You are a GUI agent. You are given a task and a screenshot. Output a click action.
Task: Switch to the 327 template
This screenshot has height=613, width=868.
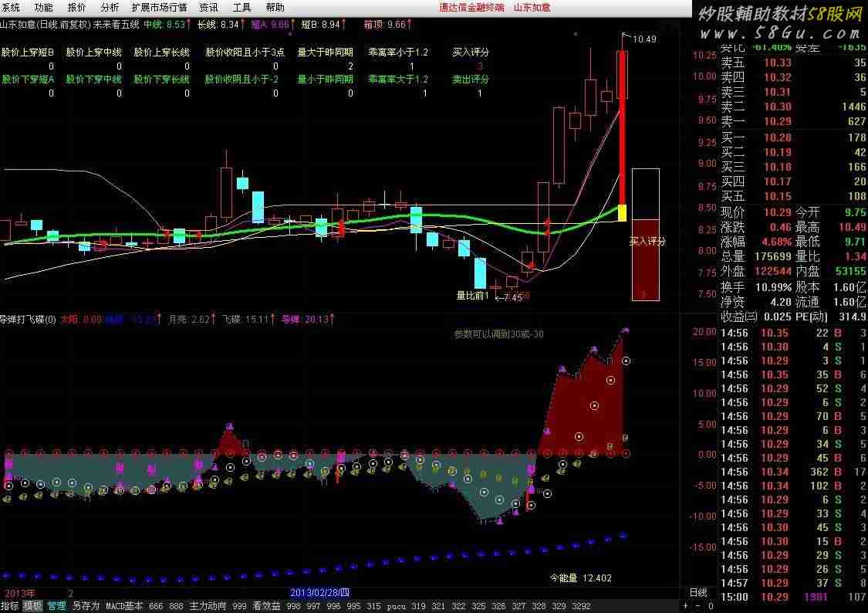[518, 606]
